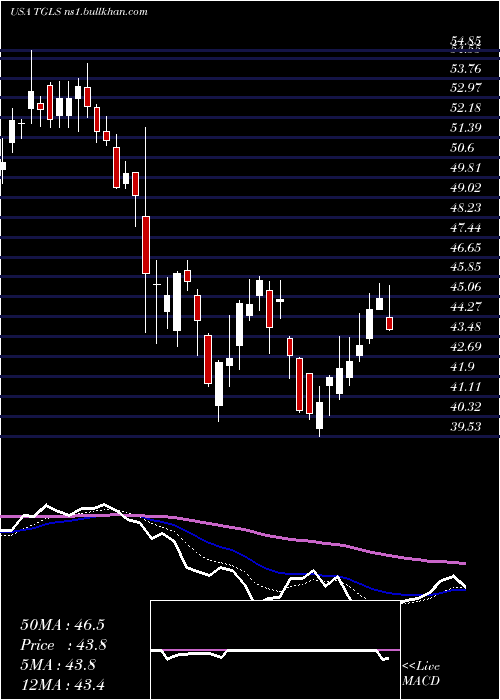Select the 49.02 price label

click(x=466, y=188)
